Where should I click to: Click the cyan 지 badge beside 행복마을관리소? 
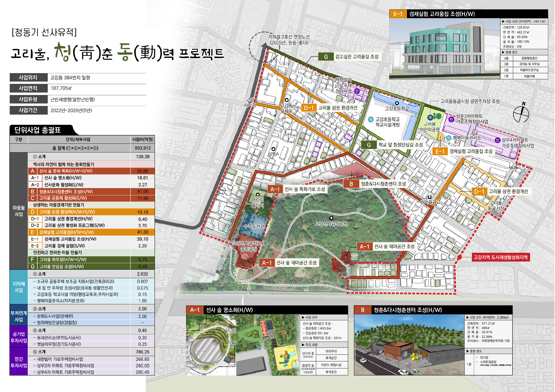click(x=449, y=138)
